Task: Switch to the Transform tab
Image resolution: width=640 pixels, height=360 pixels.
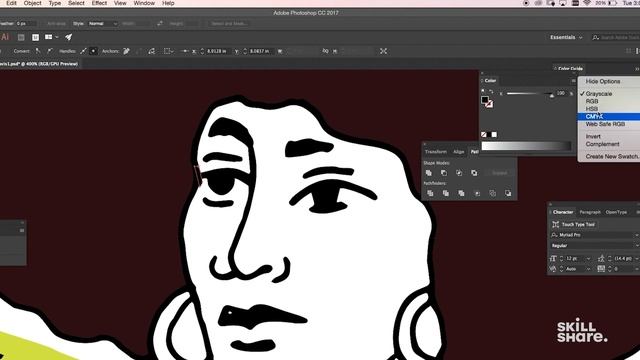Action: [x=436, y=152]
